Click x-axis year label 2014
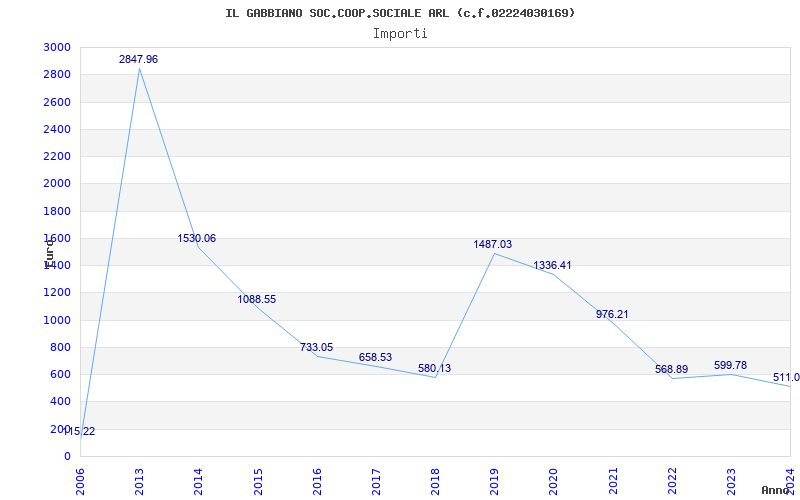 (x=198, y=482)
